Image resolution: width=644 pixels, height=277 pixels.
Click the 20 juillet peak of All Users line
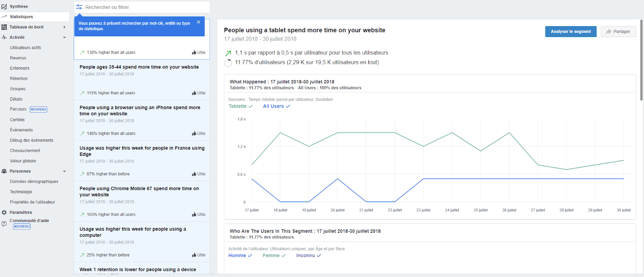click(337, 179)
